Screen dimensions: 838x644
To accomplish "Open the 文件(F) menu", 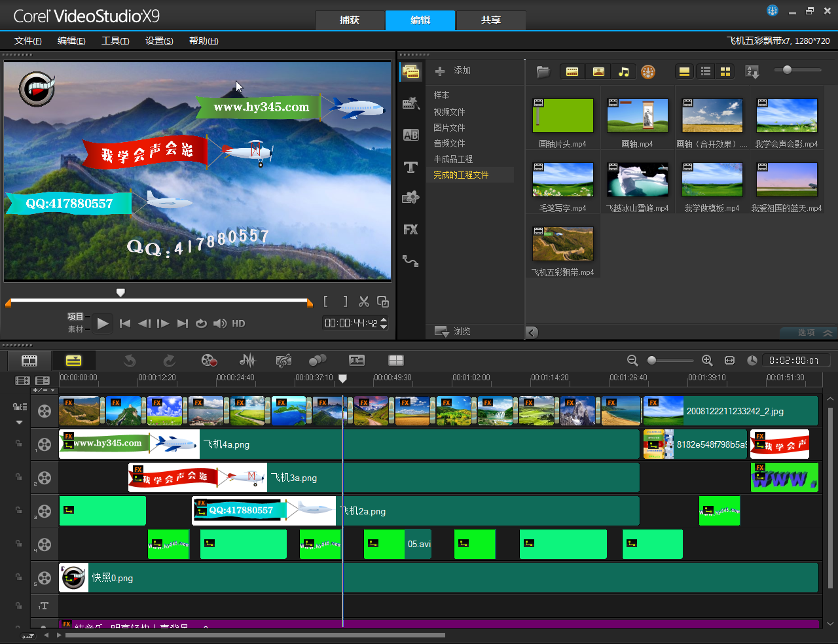I will (x=28, y=41).
